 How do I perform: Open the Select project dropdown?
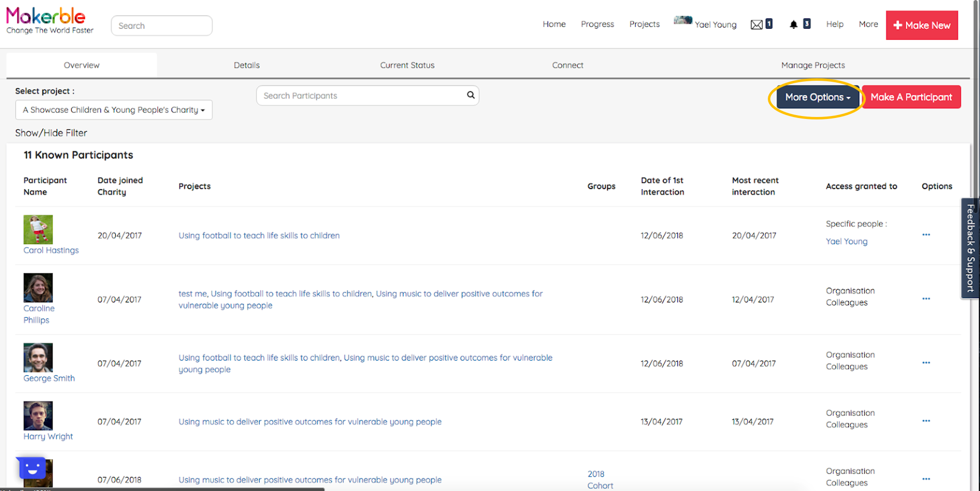[114, 110]
